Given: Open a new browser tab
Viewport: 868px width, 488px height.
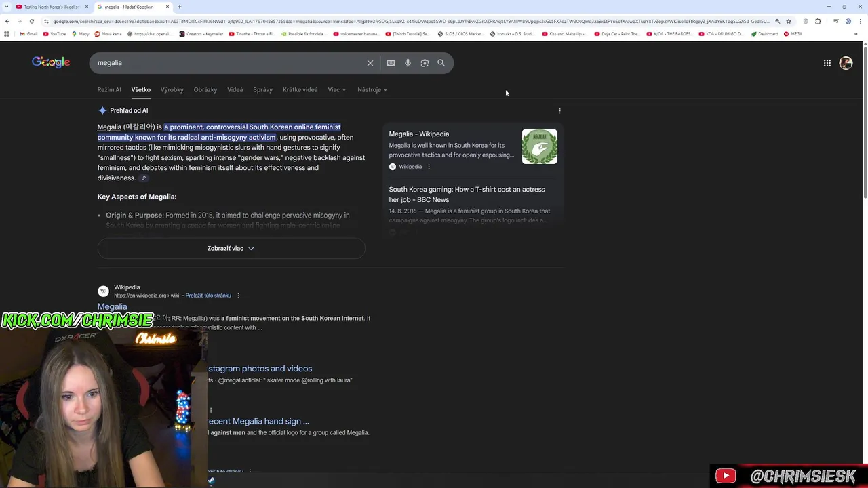Looking at the screenshot, I should point(180,7).
